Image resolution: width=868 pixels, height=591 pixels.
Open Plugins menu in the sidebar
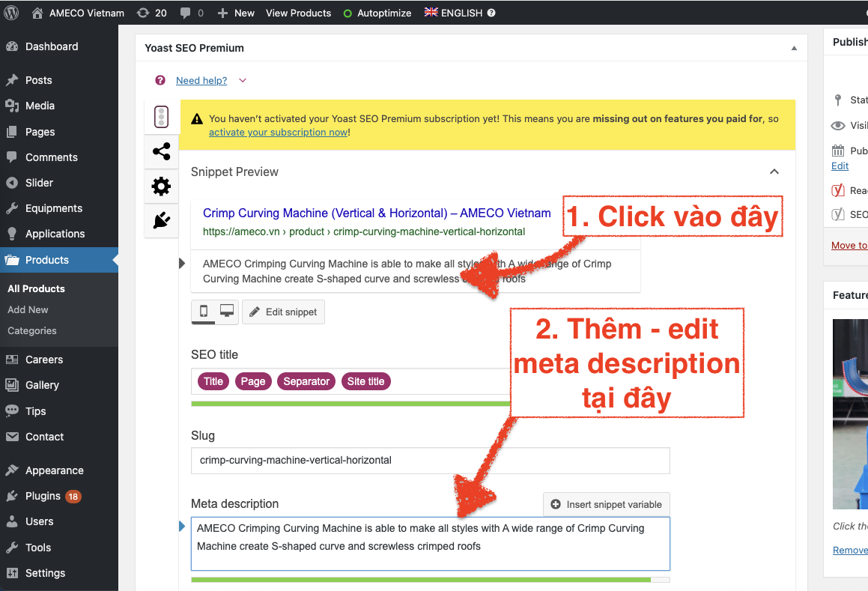[x=43, y=496]
